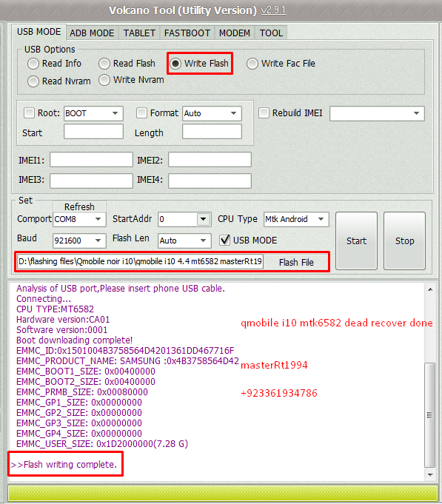This screenshot has width=442, height=504.
Task: Click the log vertical scrollbar thumb
Action: (x=430, y=415)
